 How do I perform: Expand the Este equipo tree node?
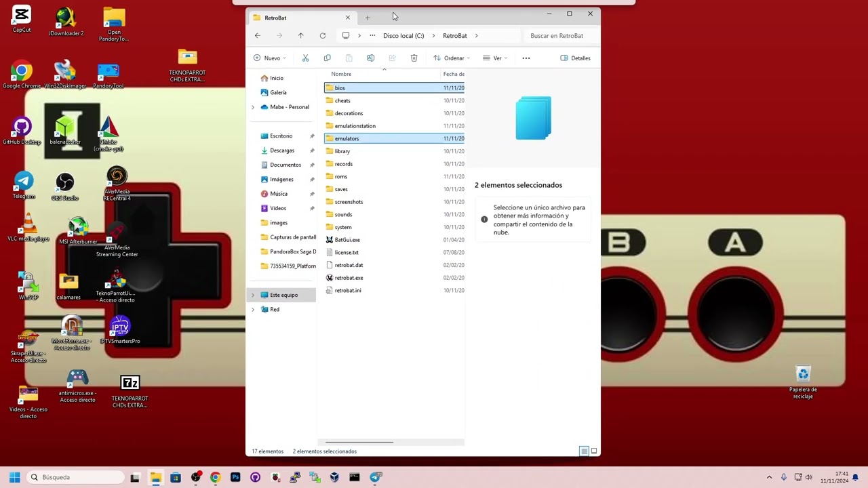click(x=253, y=295)
